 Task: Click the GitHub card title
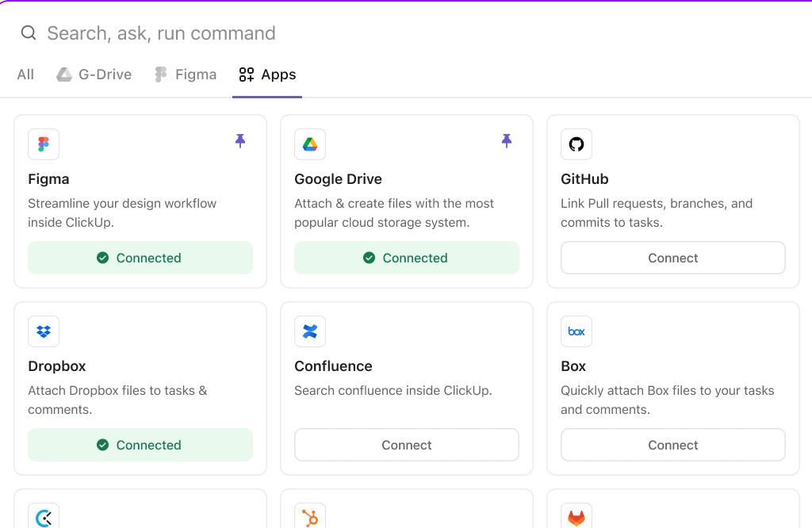[x=584, y=179]
